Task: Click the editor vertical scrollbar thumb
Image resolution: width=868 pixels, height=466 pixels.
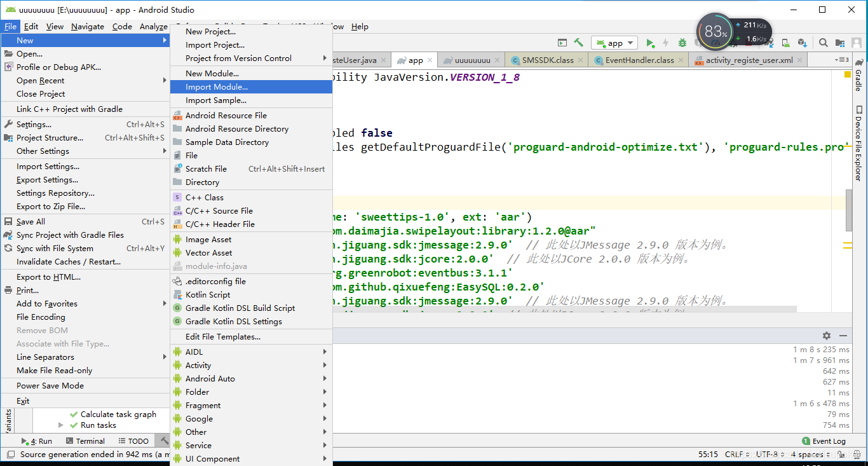Action: (849, 210)
